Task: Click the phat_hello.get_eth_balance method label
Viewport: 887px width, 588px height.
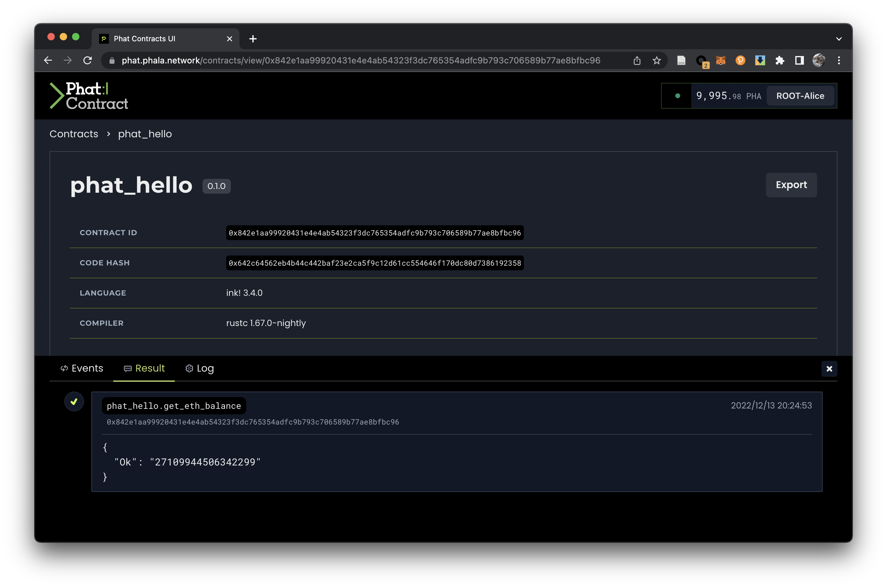Action: coord(174,406)
